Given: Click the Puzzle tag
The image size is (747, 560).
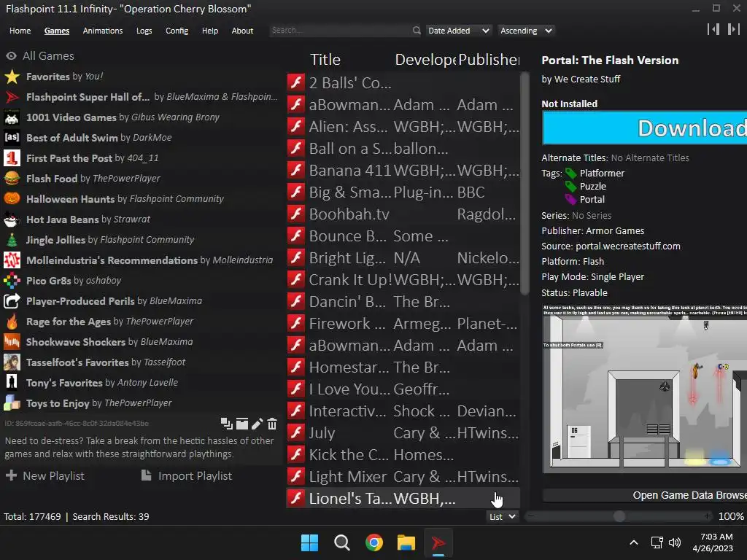Looking at the screenshot, I should coord(592,186).
